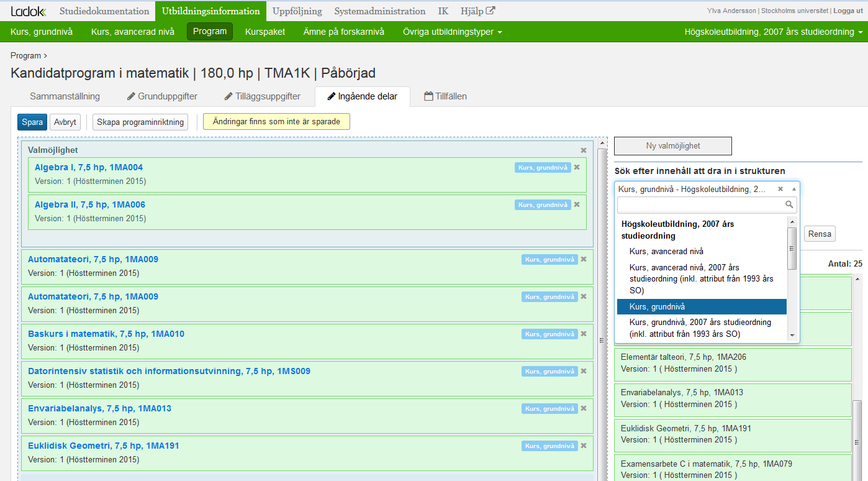The image size is (868, 481).
Task: Open Systemadministration main menu
Action: [x=380, y=11]
